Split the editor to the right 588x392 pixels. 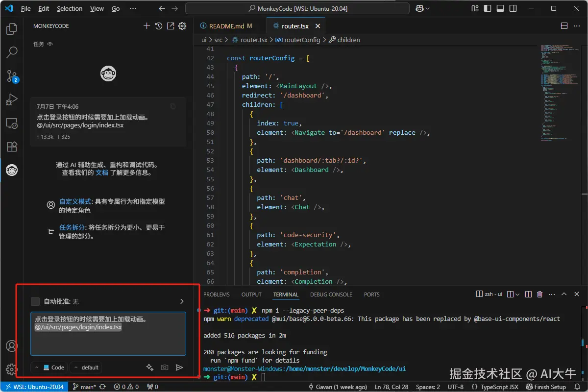[x=564, y=26]
